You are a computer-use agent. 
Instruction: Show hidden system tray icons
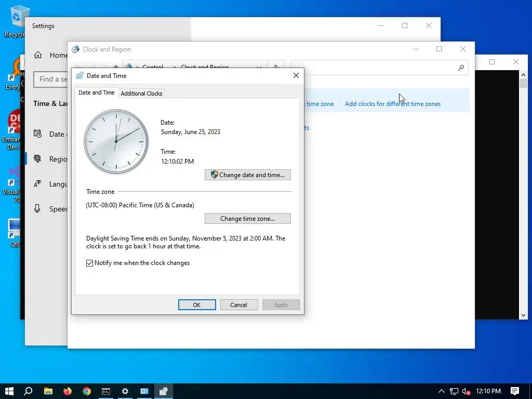[442, 391]
